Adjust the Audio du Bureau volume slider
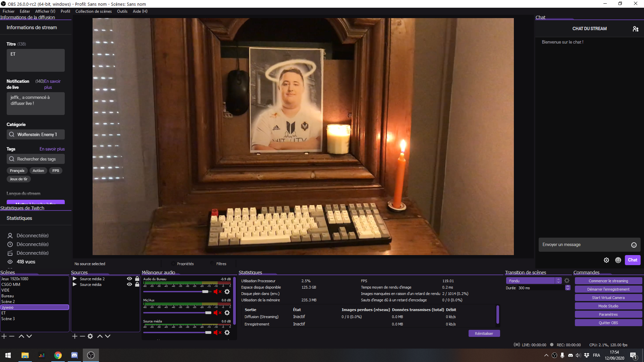The image size is (644, 362). pos(205,292)
